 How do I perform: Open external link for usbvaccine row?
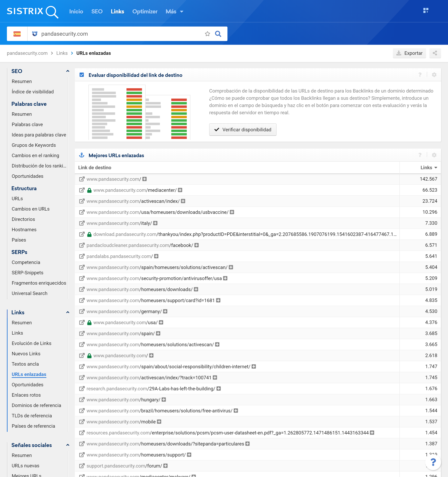click(82, 212)
